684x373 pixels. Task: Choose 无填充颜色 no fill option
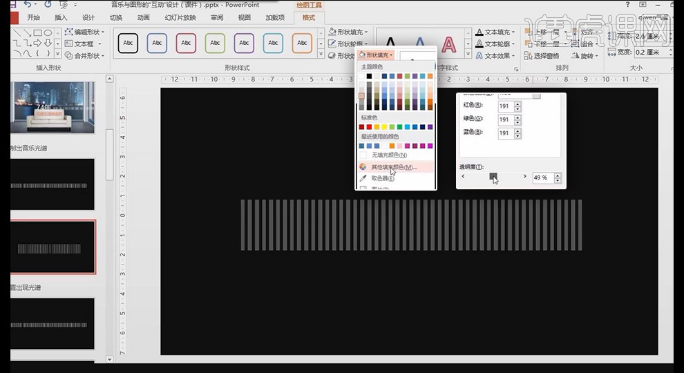[x=389, y=155]
